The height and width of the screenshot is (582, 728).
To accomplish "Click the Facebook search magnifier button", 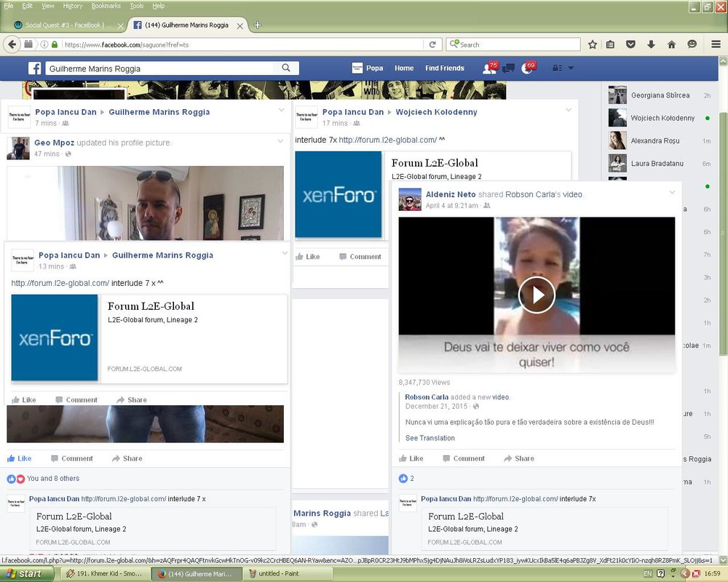I will pos(286,68).
